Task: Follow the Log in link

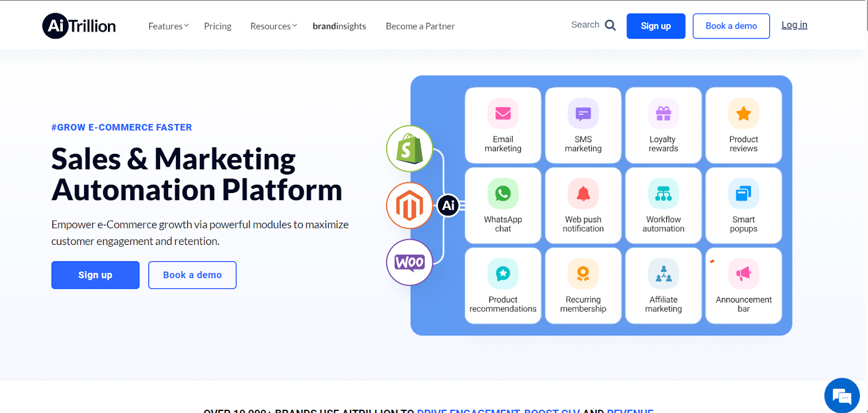Action: (x=794, y=25)
